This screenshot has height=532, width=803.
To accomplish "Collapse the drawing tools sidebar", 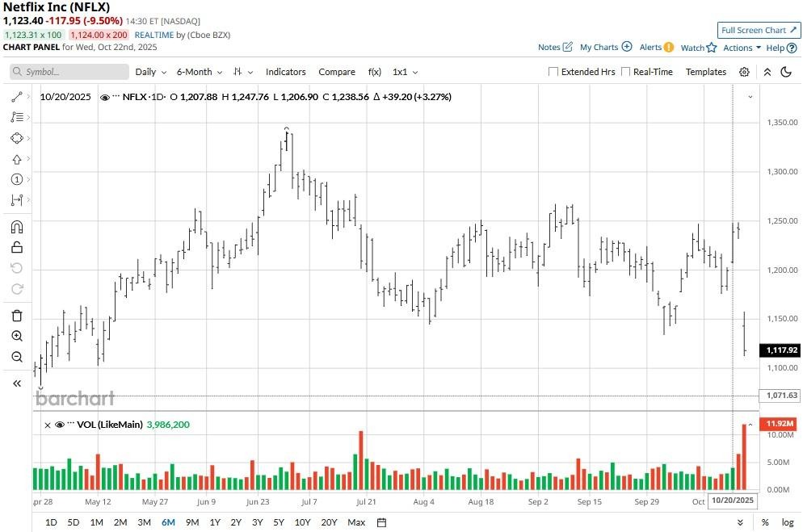I will click(x=16, y=383).
